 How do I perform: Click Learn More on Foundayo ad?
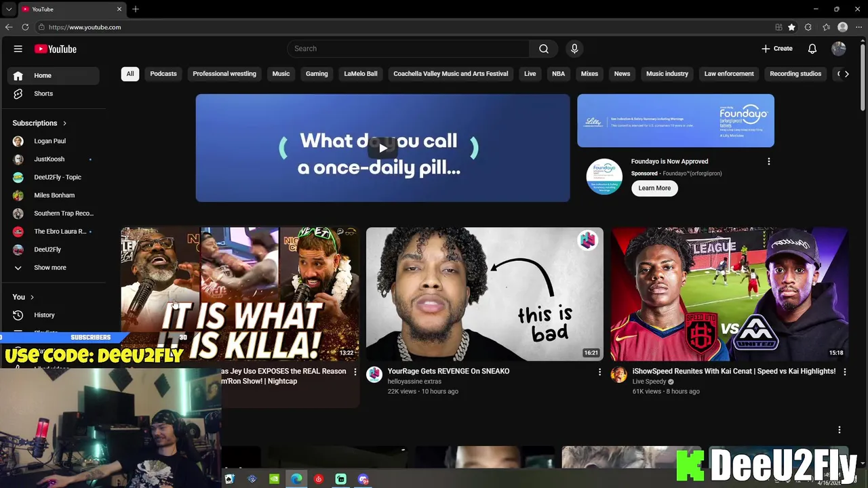pos(654,188)
